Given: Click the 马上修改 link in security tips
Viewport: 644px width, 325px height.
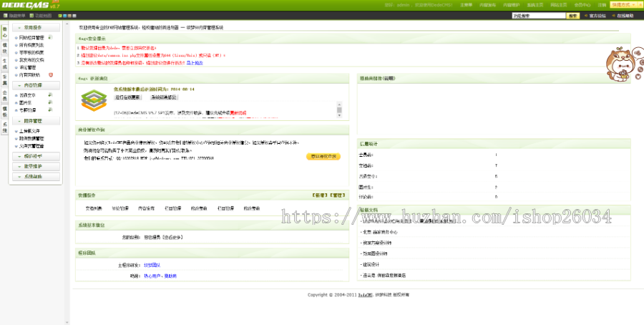Looking at the screenshot, I should [195, 63].
